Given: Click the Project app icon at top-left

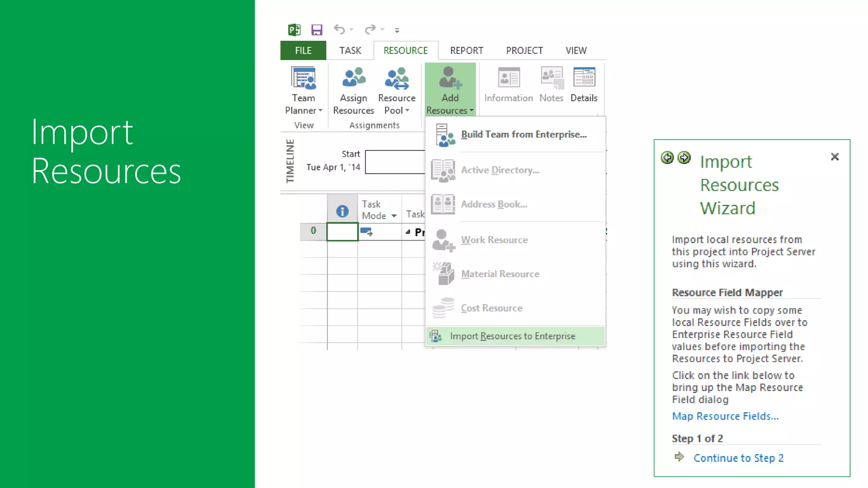Looking at the screenshot, I should 294,30.
